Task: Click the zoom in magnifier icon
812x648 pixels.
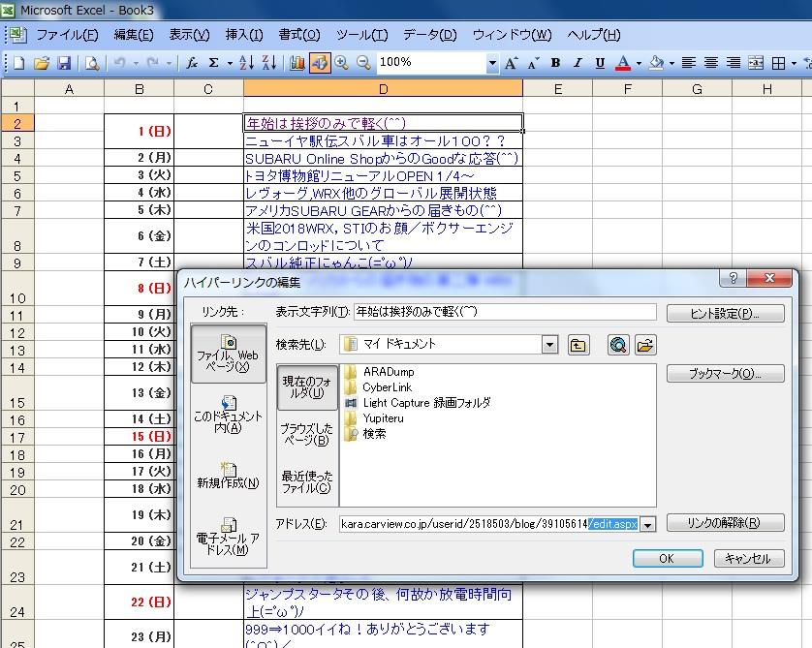Action: point(341,63)
